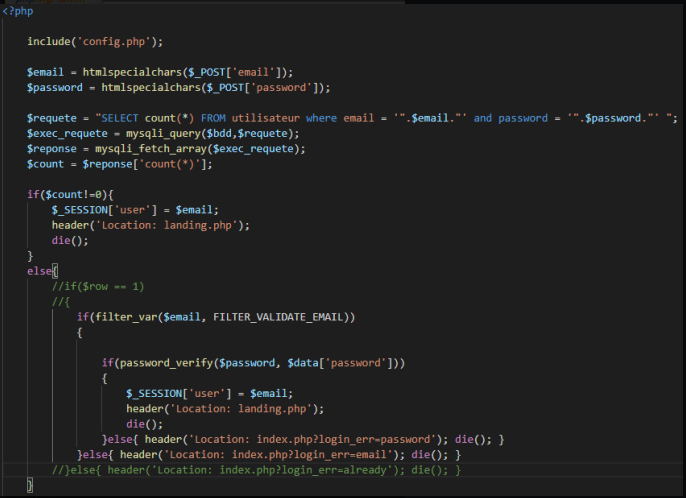Screen dimensions: 686x498
Task: Click the FROM keyword in the query
Action: coord(213,118)
